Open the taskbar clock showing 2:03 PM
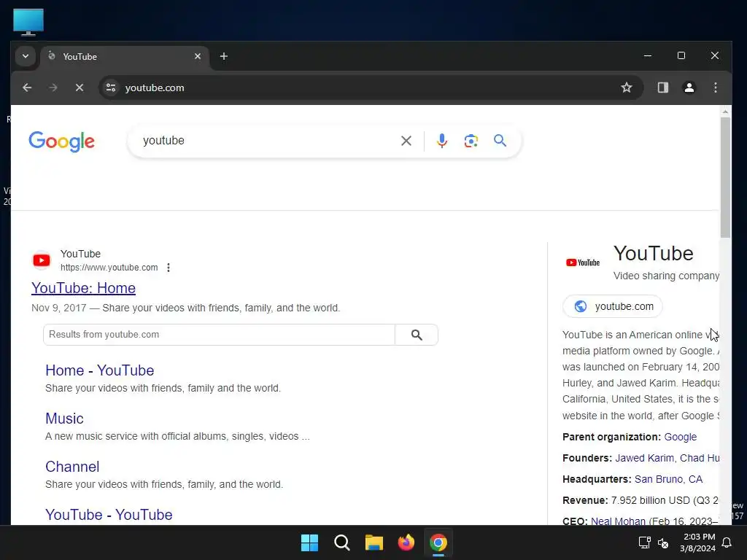Viewport: 747px width, 560px height. coord(698,542)
